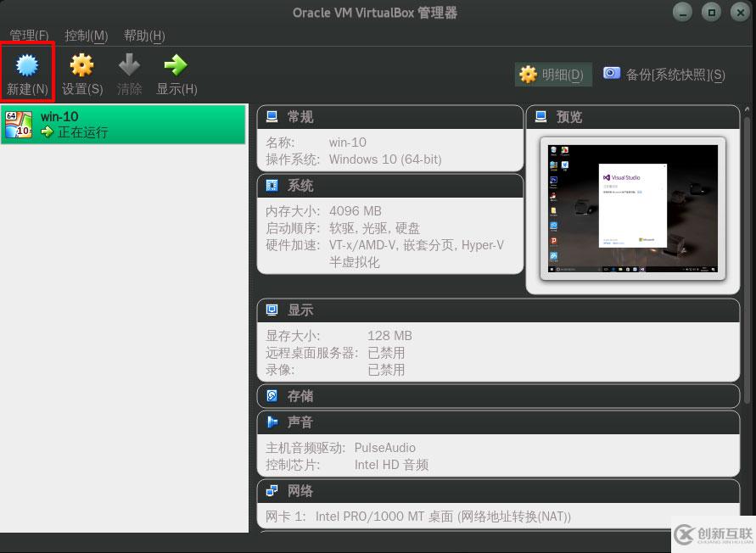Click the 'Intel HD 音频' controller value

tap(391, 465)
